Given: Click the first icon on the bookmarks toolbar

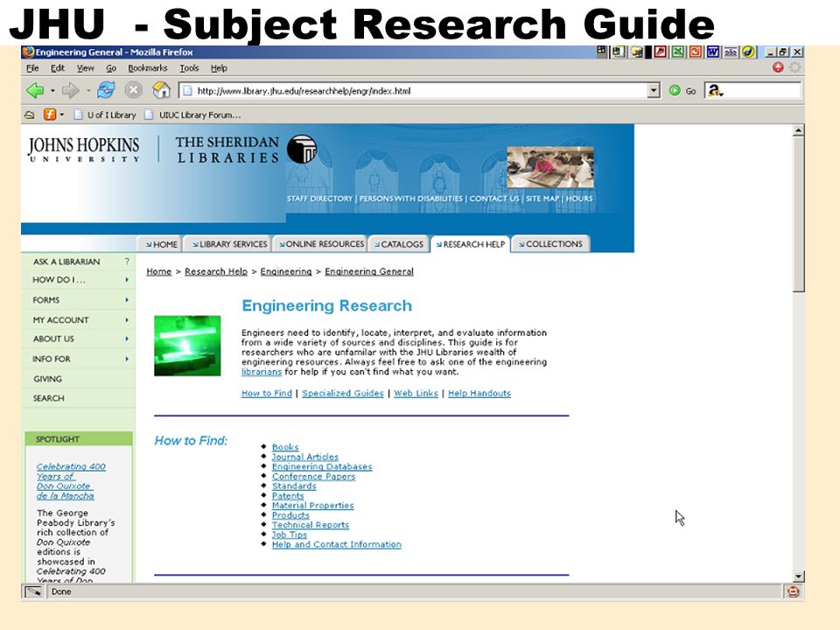Looking at the screenshot, I should pos(30,115).
